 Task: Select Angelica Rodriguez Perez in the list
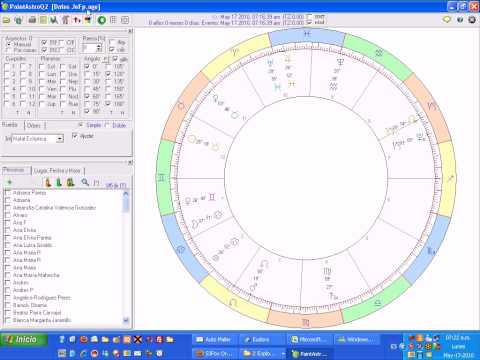(x=42, y=298)
